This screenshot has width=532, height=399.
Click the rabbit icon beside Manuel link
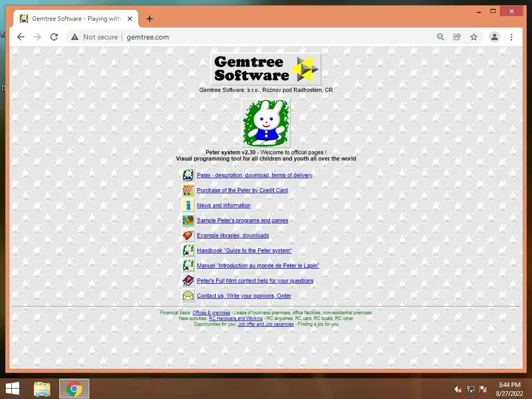coord(188,265)
